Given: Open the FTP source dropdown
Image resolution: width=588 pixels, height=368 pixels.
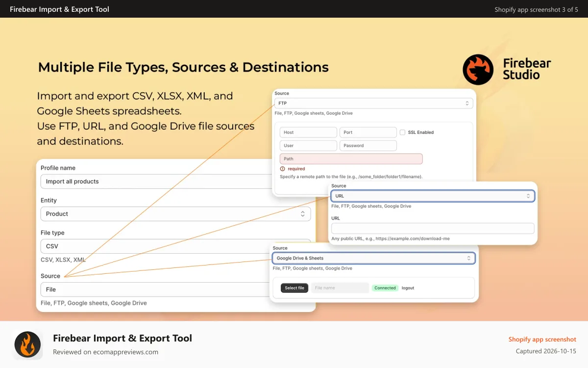Looking at the screenshot, I should click(x=373, y=104).
